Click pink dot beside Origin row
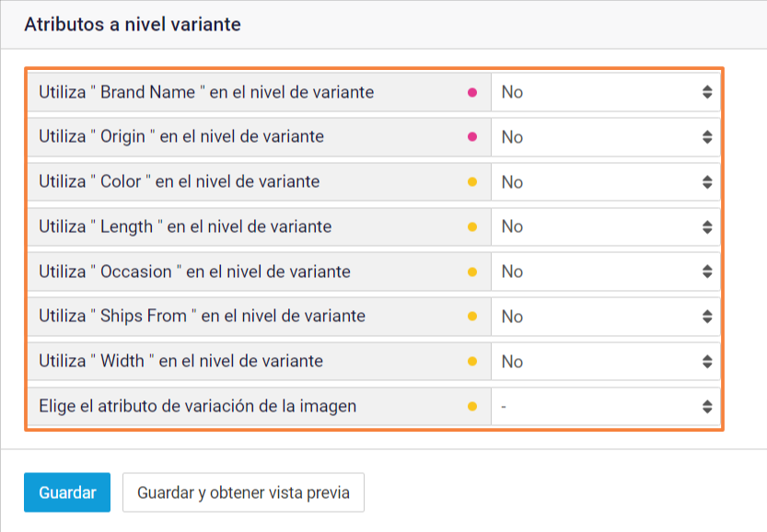This screenshot has height=532, width=767. click(x=472, y=137)
